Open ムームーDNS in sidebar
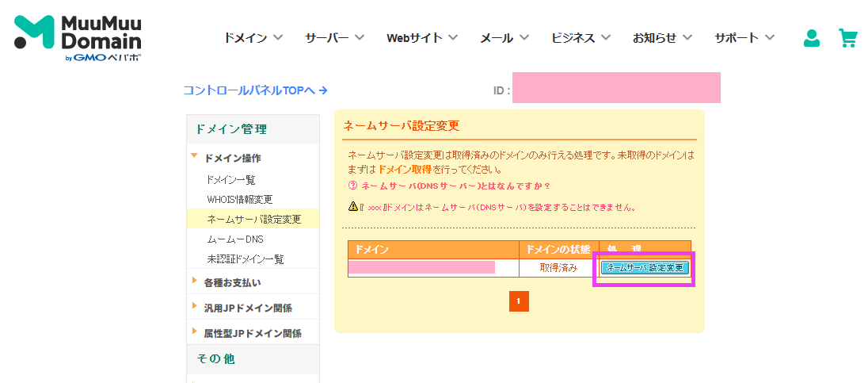The width and height of the screenshot is (868, 383). (x=234, y=239)
